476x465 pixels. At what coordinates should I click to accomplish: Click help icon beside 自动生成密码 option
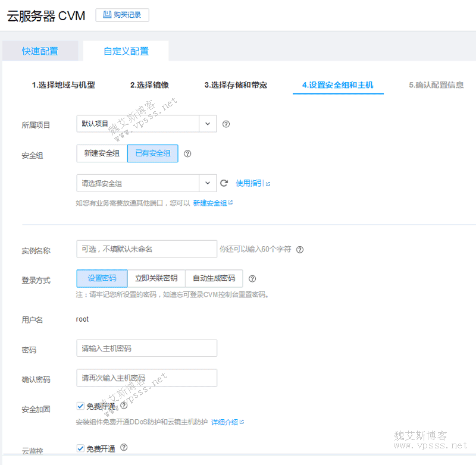pos(252,278)
